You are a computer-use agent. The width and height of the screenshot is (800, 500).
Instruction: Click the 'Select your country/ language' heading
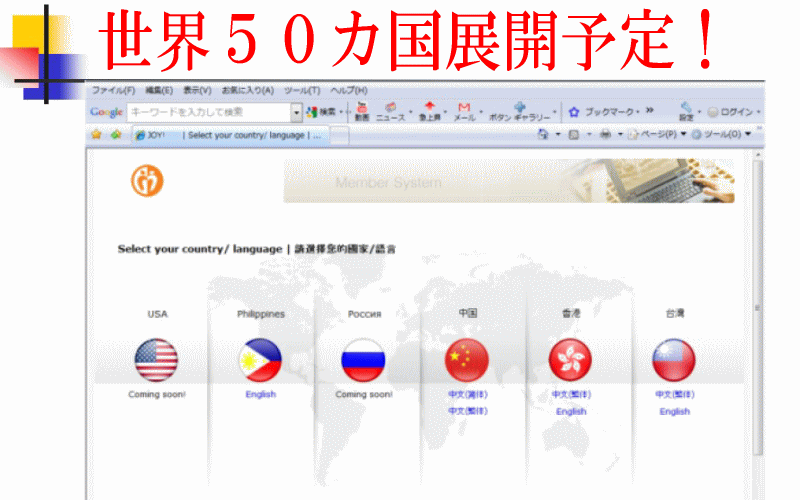pos(200,249)
